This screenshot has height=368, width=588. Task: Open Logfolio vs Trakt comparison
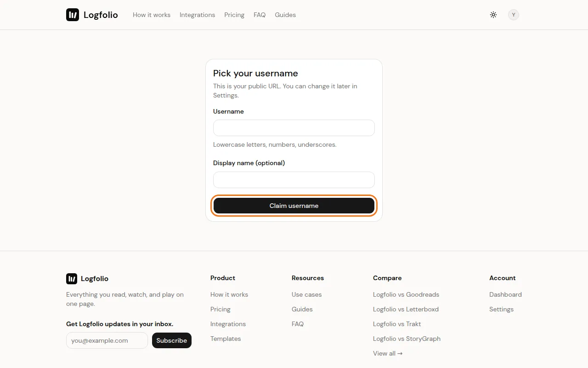pos(397,324)
